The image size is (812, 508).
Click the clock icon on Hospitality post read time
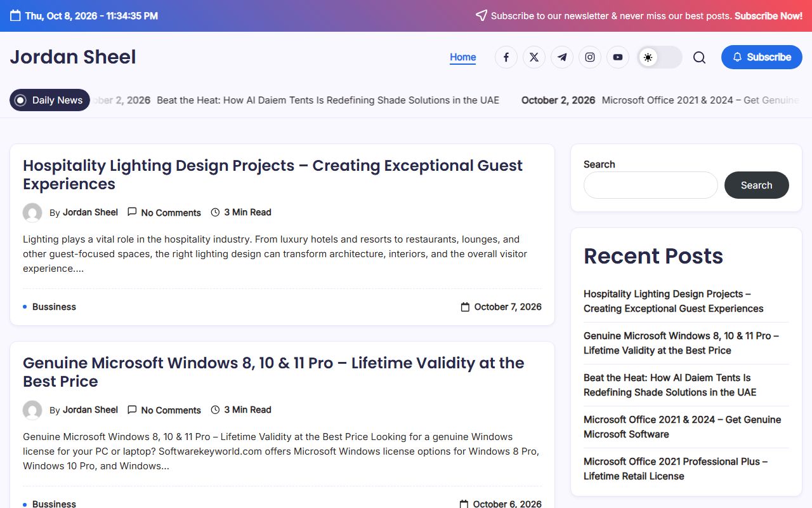(215, 212)
